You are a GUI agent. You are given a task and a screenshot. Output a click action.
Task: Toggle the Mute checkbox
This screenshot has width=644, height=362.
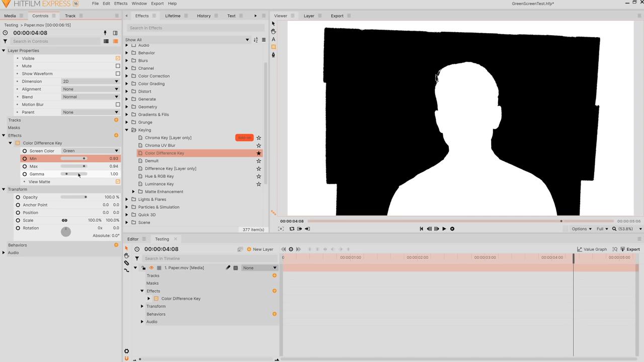[118, 66]
